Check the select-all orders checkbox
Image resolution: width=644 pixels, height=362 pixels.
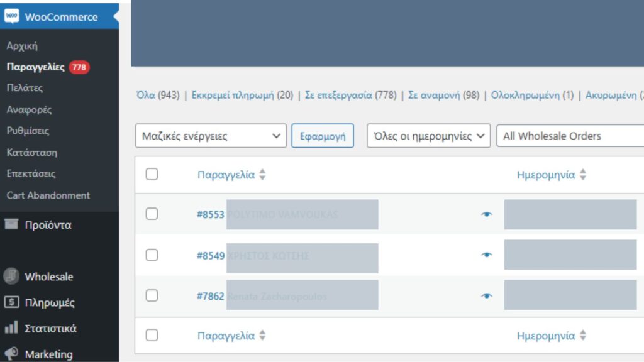(152, 174)
